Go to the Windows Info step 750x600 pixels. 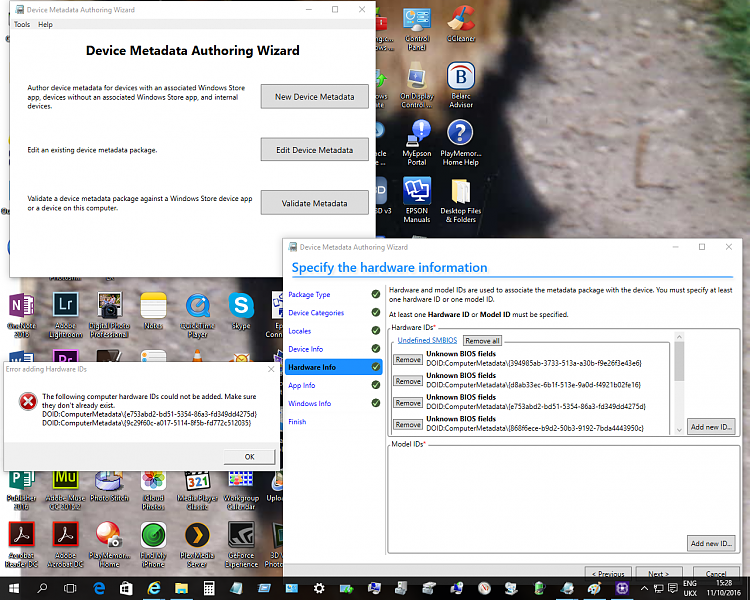[x=309, y=403]
